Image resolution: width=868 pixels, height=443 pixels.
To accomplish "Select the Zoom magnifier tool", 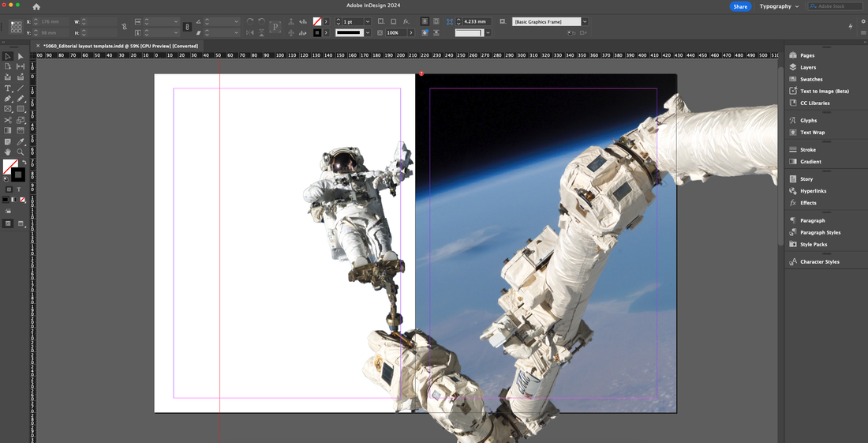I will pos(21,152).
